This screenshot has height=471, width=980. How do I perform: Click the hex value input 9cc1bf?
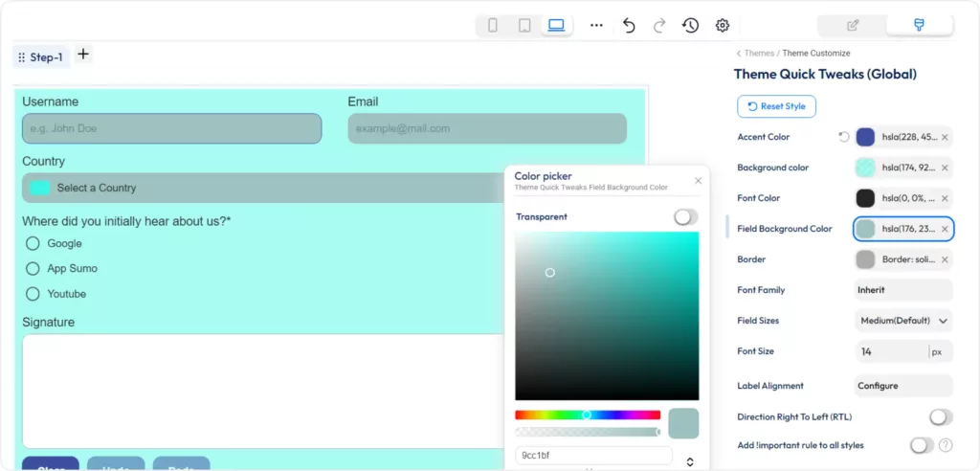pyautogui.click(x=593, y=456)
